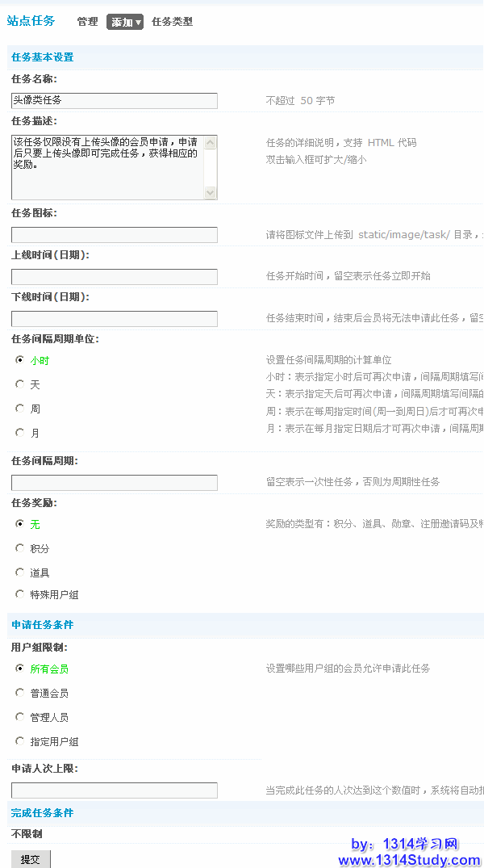Choose 特殊用户组 as the task reward

(x=20, y=594)
